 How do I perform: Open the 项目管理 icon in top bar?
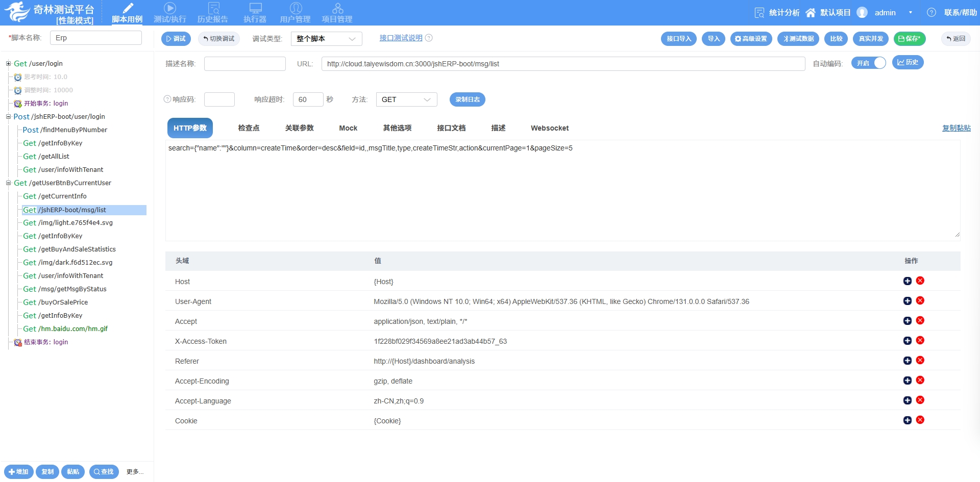(x=337, y=9)
